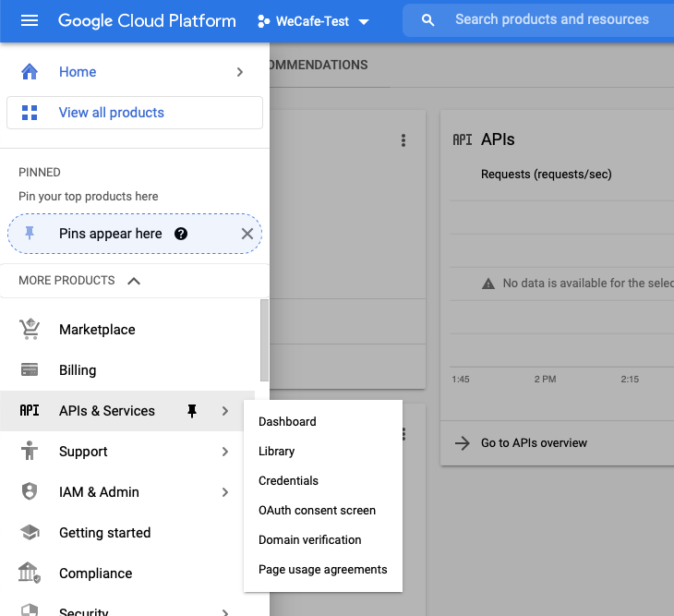674x616 pixels.
Task: Expand the IAM & Admin submenu arrow
Action: [225, 492]
